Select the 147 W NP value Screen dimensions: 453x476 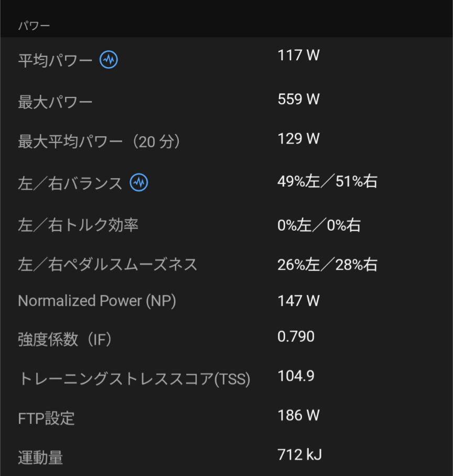point(298,301)
